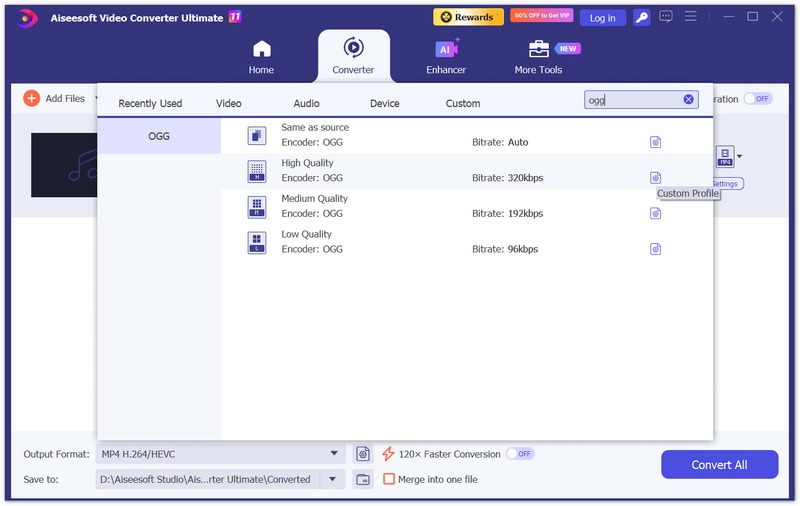800x506 pixels.
Task: Click the lightning Faster Conversion icon
Action: pos(388,454)
